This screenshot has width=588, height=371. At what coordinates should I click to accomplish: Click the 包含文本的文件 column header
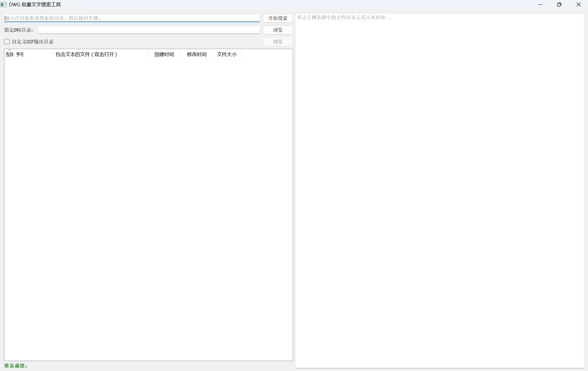(86, 54)
